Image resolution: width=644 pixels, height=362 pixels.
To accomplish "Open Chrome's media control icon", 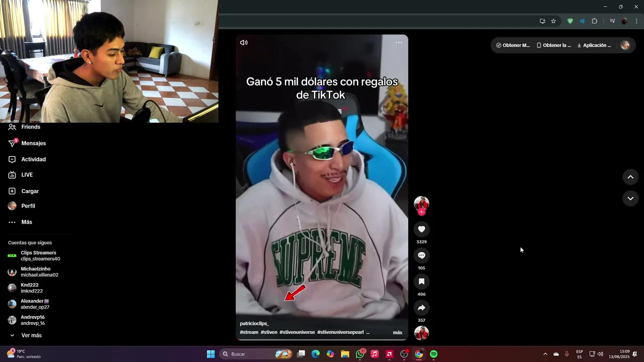I will click(612, 21).
